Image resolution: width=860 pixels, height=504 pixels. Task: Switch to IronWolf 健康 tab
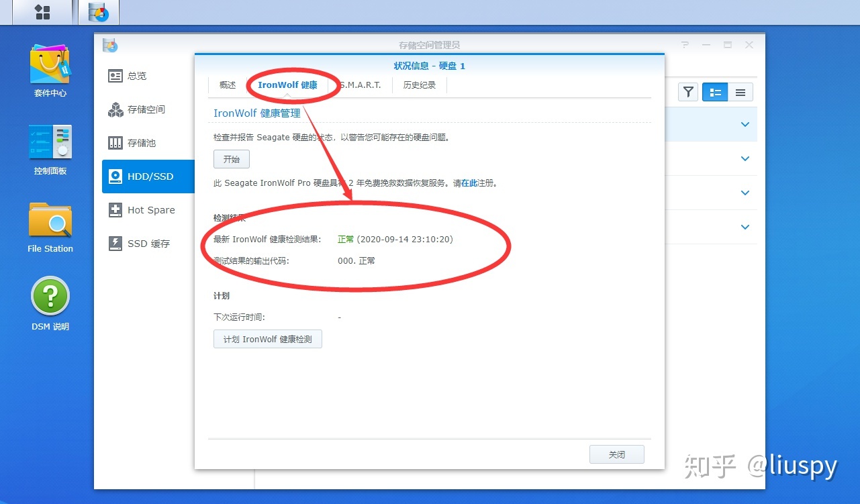(287, 85)
